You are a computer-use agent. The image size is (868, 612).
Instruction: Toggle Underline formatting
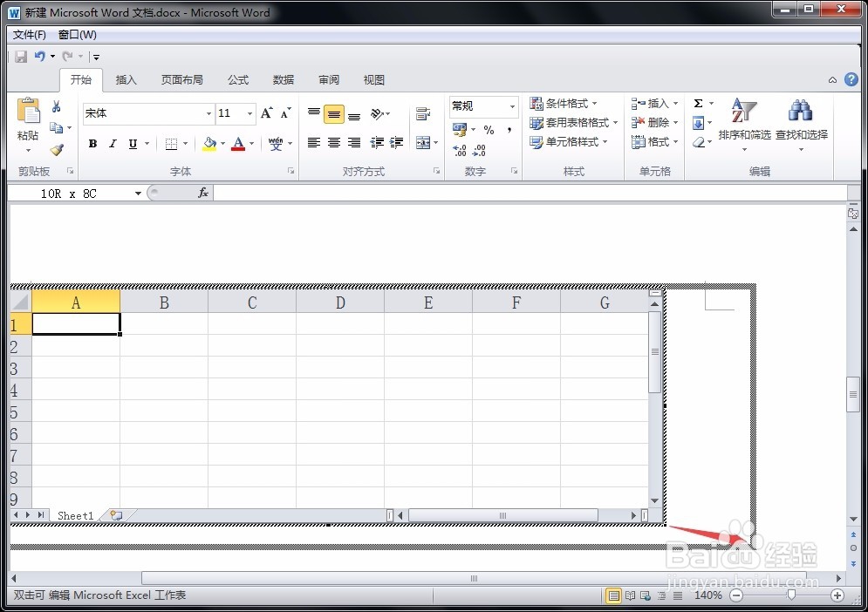click(133, 144)
